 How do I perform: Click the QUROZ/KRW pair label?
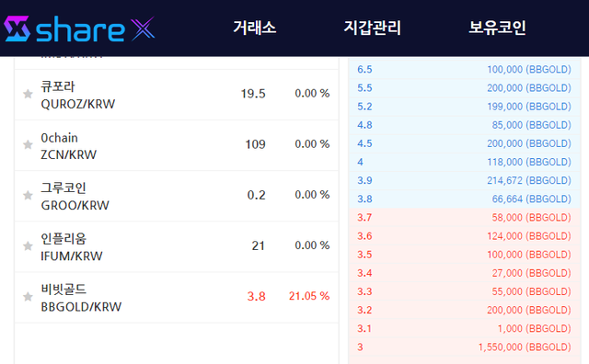[x=77, y=104]
